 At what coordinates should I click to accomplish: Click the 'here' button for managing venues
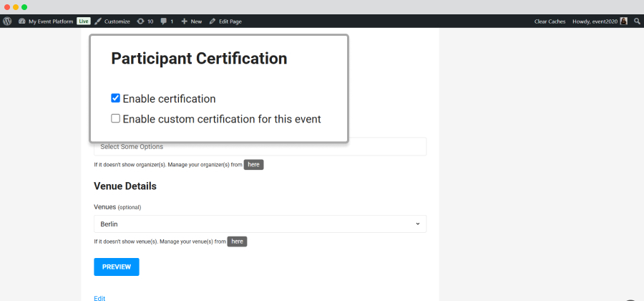coord(237,242)
